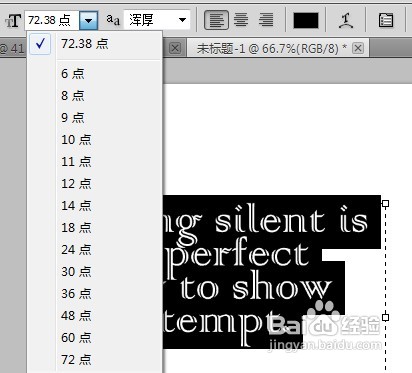Switch to 未标题-1 @ 66.7% tab
This screenshot has height=373, width=412.
272,49
